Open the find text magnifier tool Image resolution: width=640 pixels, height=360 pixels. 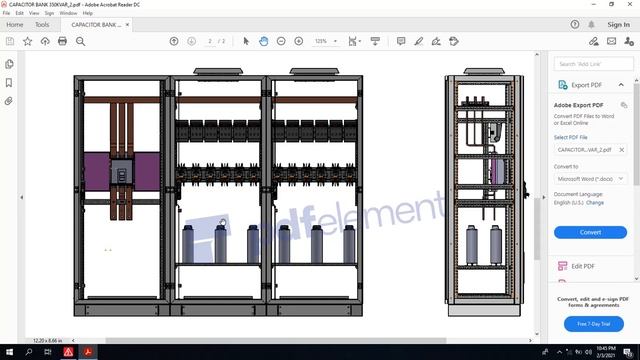click(x=80, y=41)
